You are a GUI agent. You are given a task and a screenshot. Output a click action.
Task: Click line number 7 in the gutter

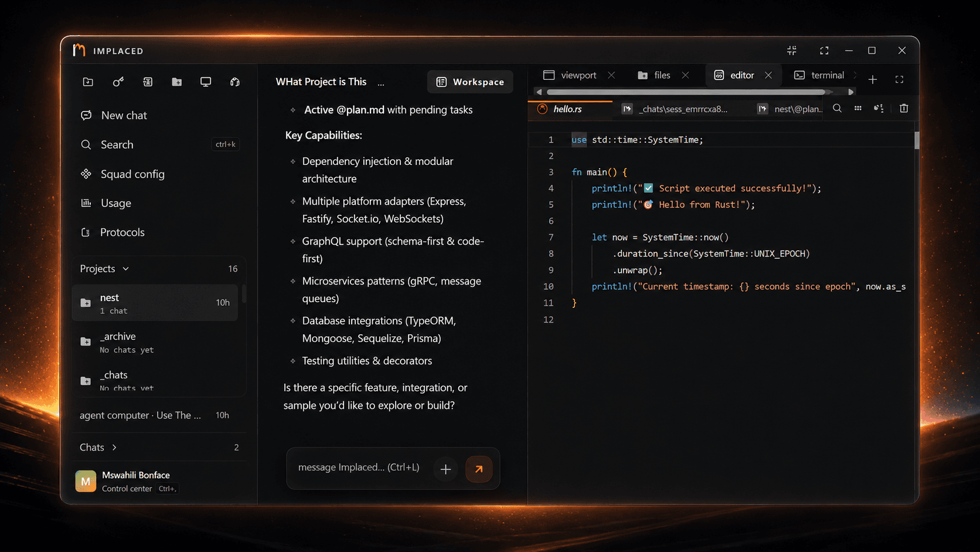coord(550,237)
